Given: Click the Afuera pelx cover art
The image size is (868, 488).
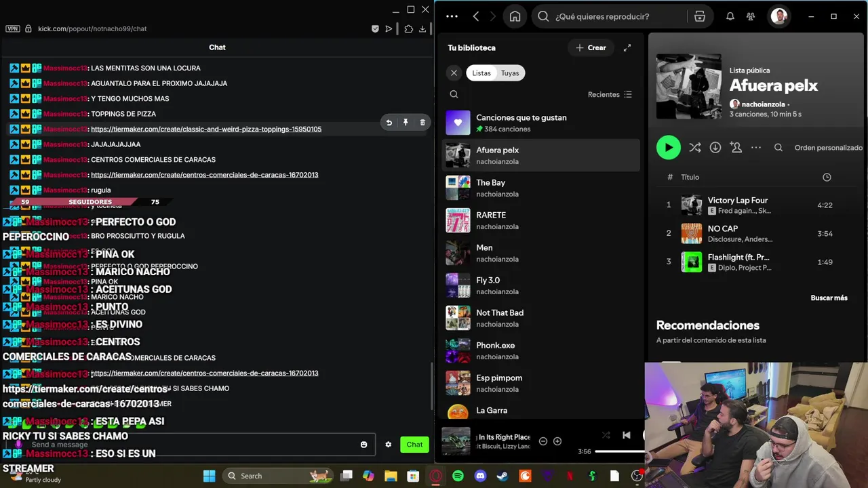Looking at the screenshot, I should click(689, 87).
